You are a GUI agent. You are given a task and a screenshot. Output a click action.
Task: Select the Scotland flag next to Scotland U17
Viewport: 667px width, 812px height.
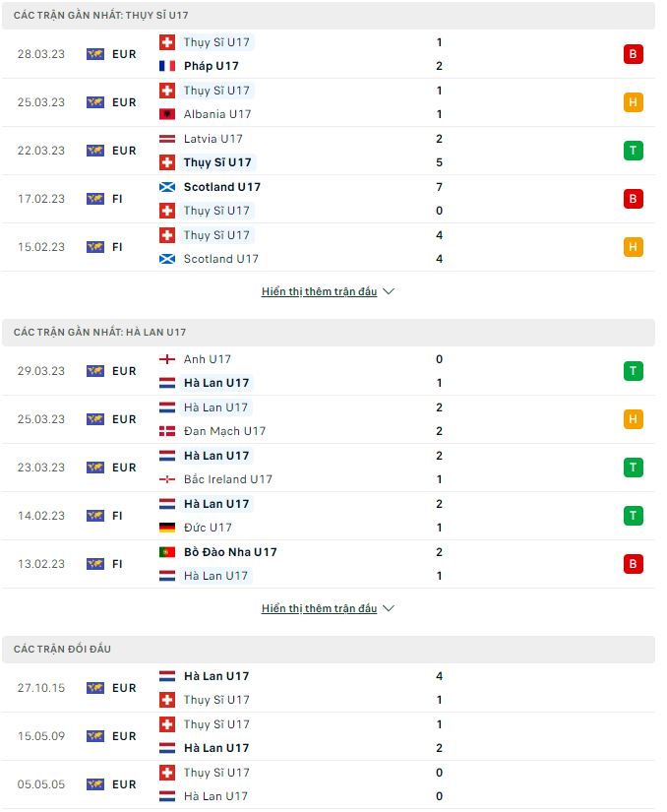click(165, 187)
